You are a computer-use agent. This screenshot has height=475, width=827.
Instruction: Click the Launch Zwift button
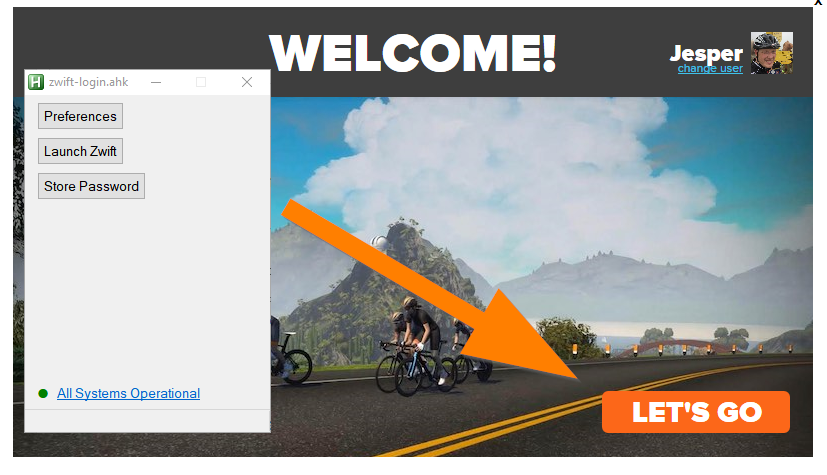click(80, 151)
